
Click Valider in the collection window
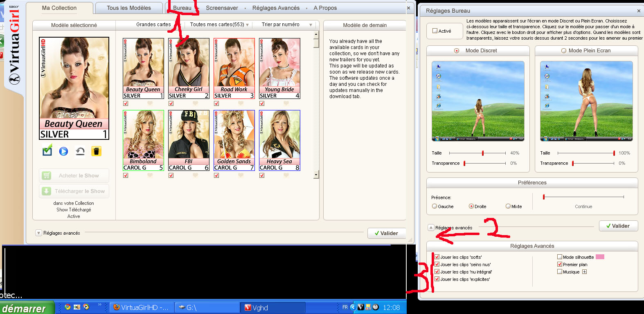click(x=387, y=233)
